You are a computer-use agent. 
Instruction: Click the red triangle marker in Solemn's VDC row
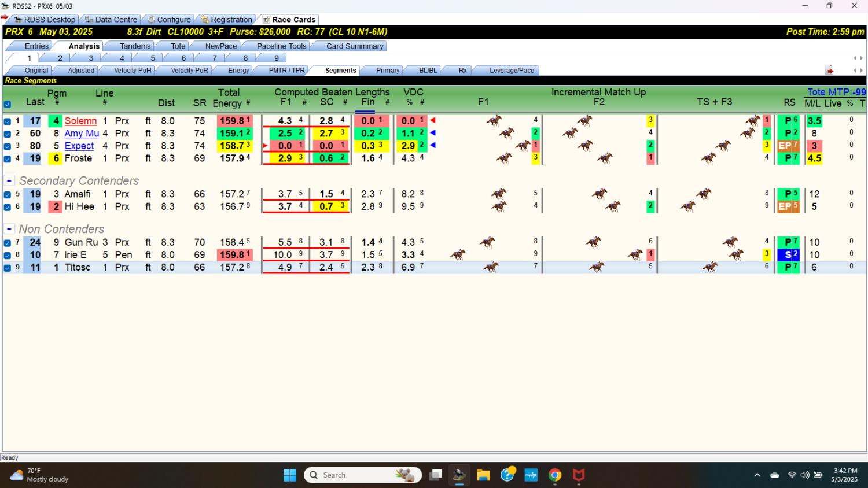click(432, 121)
